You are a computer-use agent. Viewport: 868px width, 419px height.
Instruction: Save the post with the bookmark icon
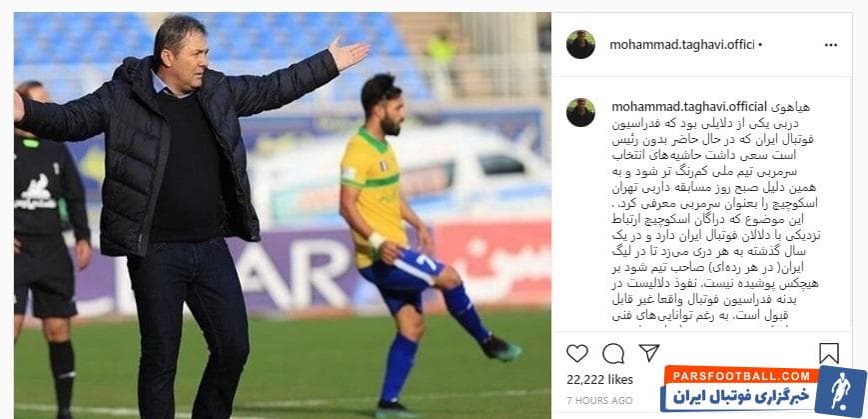tap(829, 353)
